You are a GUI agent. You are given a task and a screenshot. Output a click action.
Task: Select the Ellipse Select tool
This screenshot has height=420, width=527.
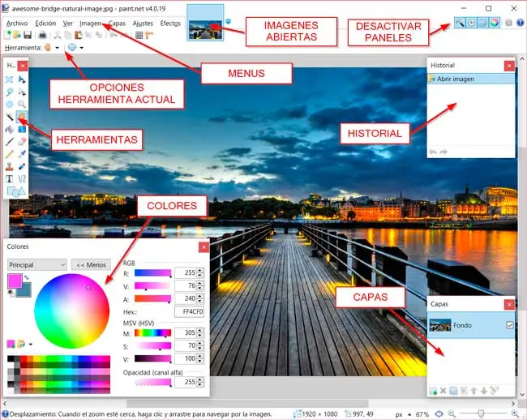click(10, 104)
